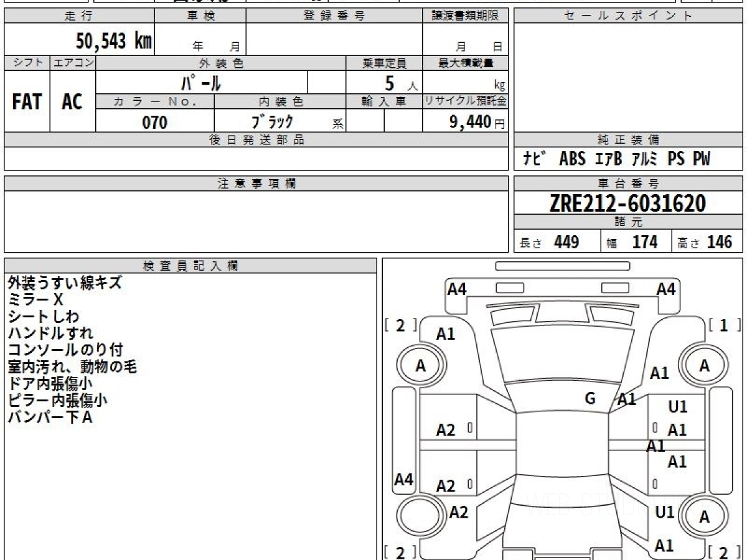Select the A4 mark on the left sill
Viewport: 747px width, 560px height.
click(404, 480)
